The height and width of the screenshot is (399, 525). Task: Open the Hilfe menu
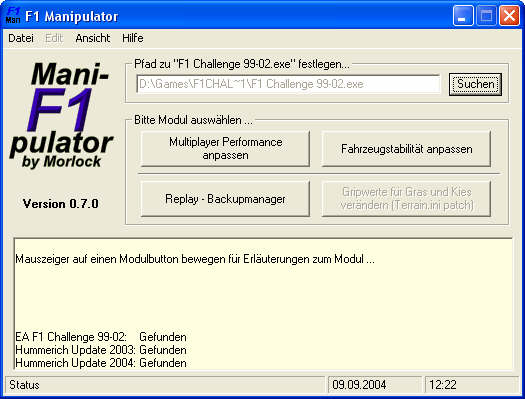coord(133,38)
